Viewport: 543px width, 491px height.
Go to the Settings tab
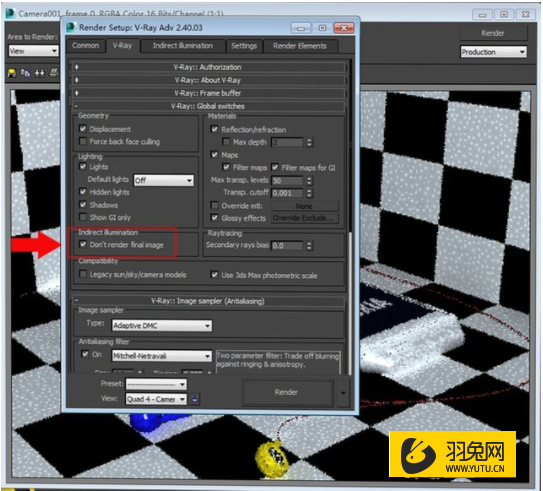(244, 46)
